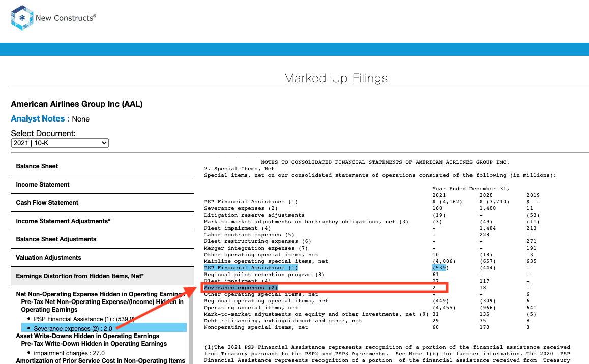The image size is (589, 364).
Task: Select the impairment charges : 27.0 bullet
Action: (x=69, y=353)
